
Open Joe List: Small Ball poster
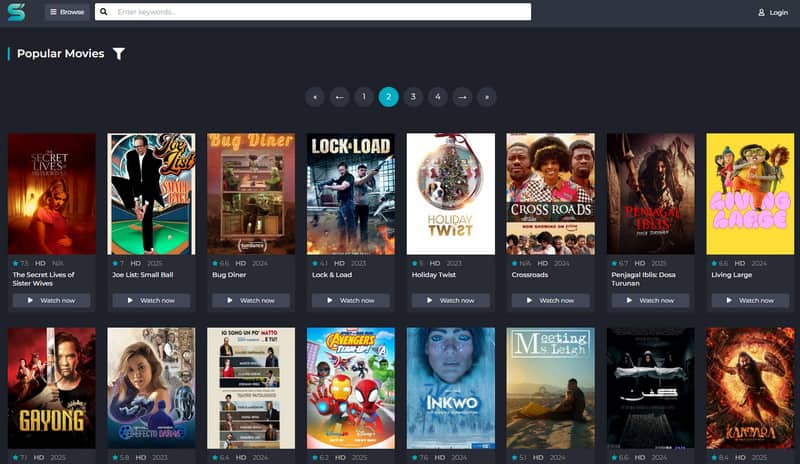tap(152, 194)
